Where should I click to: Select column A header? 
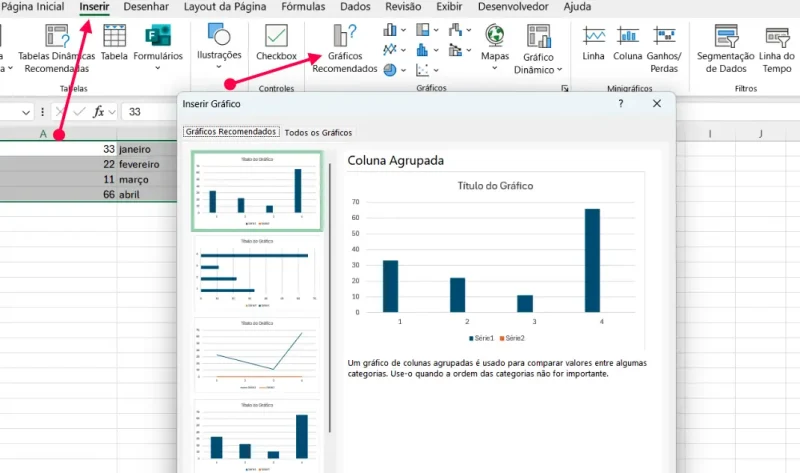coord(43,134)
